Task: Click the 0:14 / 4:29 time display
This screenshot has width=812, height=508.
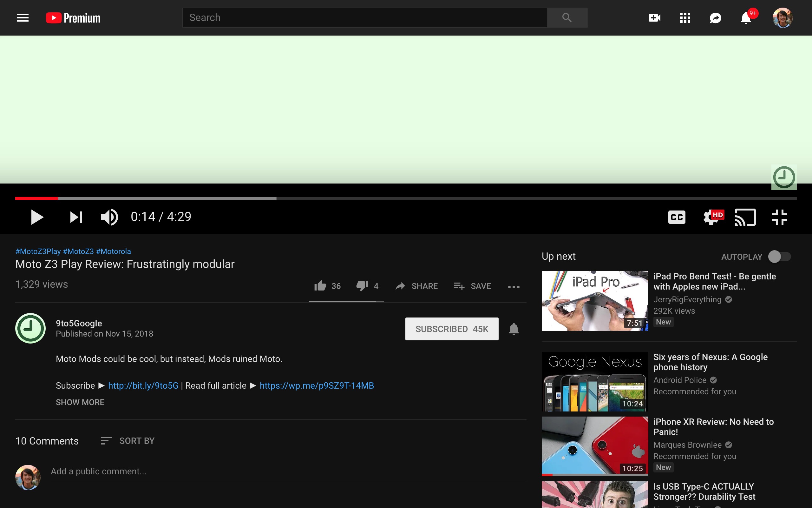Action: point(161,217)
